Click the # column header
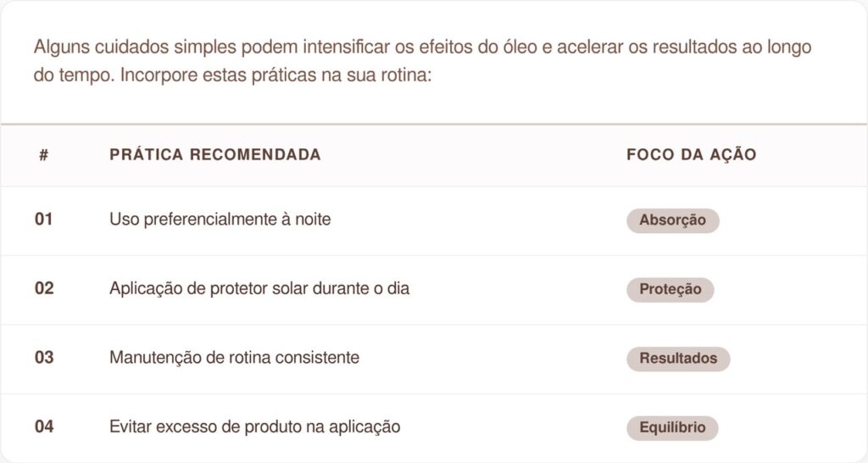 click(x=43, y=154)
